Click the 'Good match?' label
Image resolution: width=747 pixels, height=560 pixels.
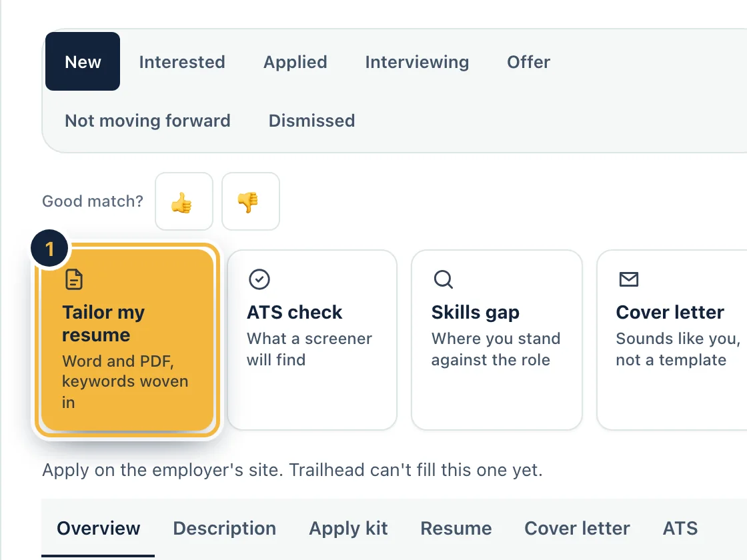93,201
